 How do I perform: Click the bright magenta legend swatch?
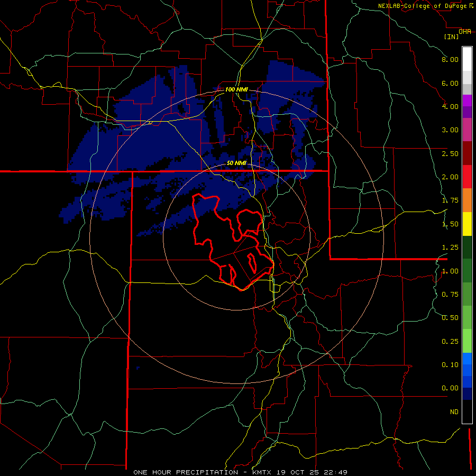pyautogui.click(x=467, y=100)
